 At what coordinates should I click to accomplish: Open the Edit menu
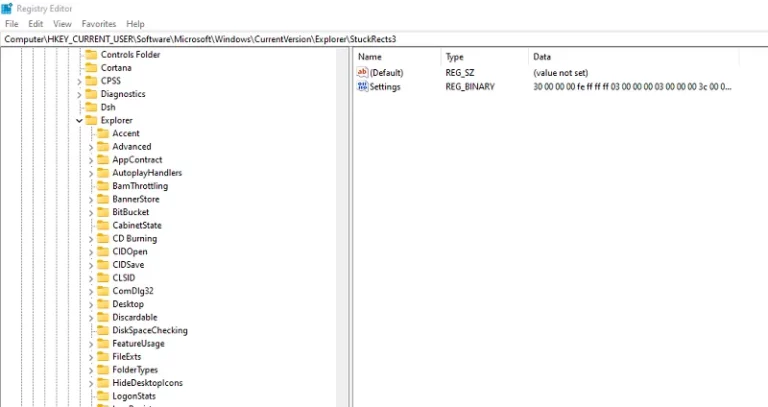(x=35, y=24)
